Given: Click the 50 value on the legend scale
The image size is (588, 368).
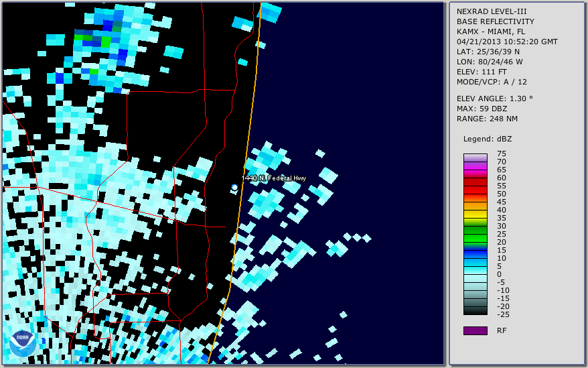Looking at the screenshot, I should click(502, 194).
